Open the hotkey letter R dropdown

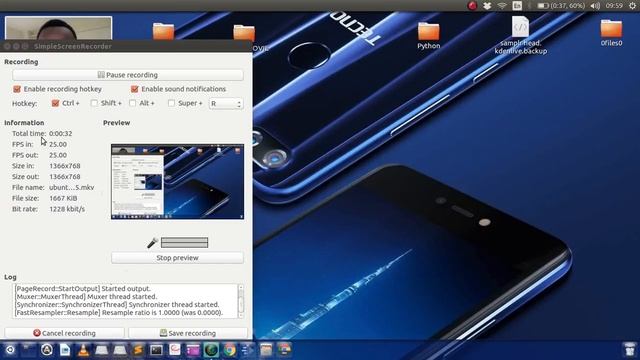(x=226, y=104)
